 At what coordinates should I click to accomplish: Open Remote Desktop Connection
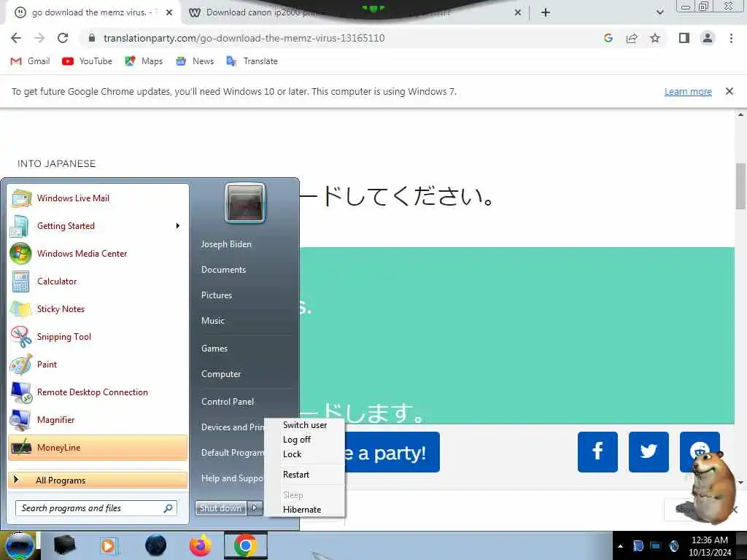tap(98, 392)
